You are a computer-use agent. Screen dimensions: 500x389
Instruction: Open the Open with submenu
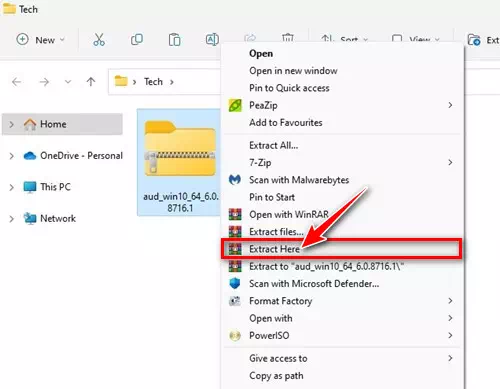coord(343,318)
